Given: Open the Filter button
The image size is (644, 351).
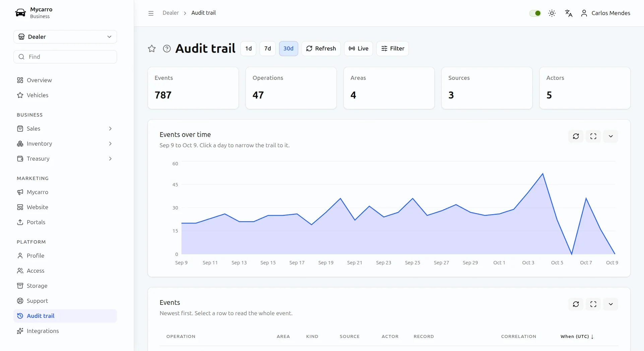Looking at the screenshot, I should coord(392,49).
